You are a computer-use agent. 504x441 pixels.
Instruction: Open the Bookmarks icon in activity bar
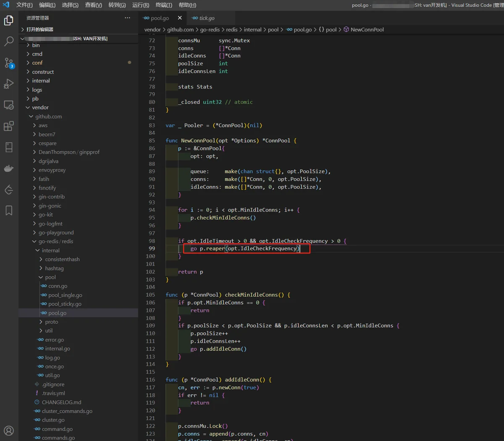[x=9, y=210]
